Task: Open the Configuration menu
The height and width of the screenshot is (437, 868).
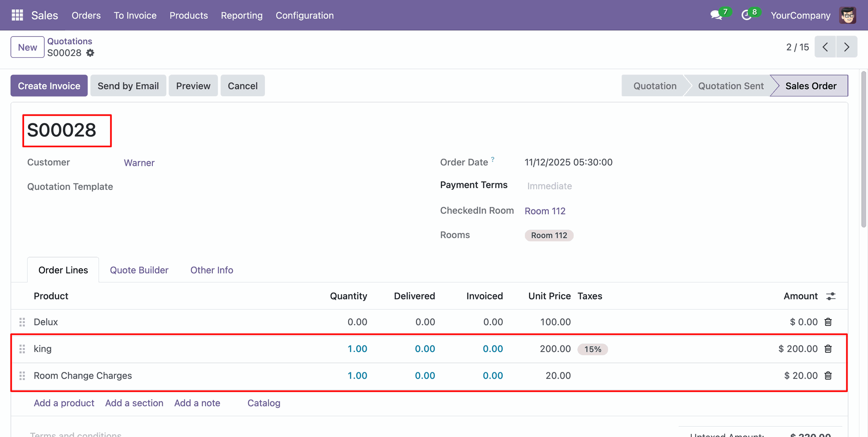Action: [x=305, y=15]
